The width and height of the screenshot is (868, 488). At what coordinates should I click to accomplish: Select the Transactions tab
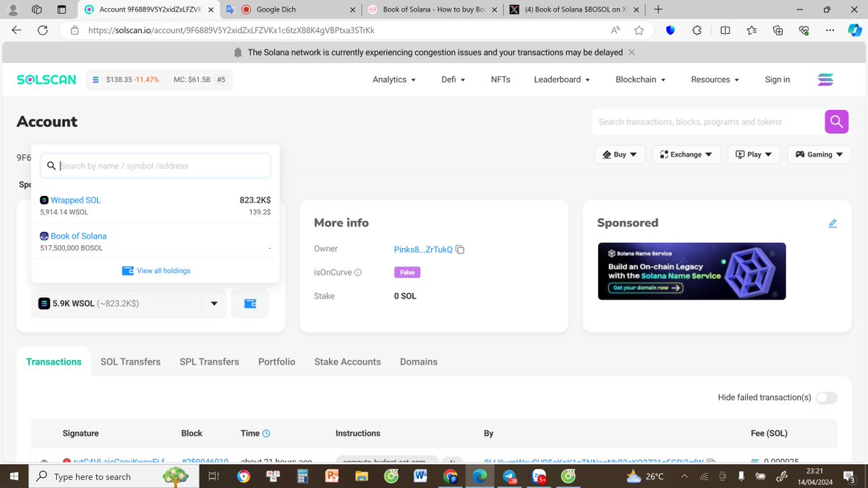pos(54,361)
